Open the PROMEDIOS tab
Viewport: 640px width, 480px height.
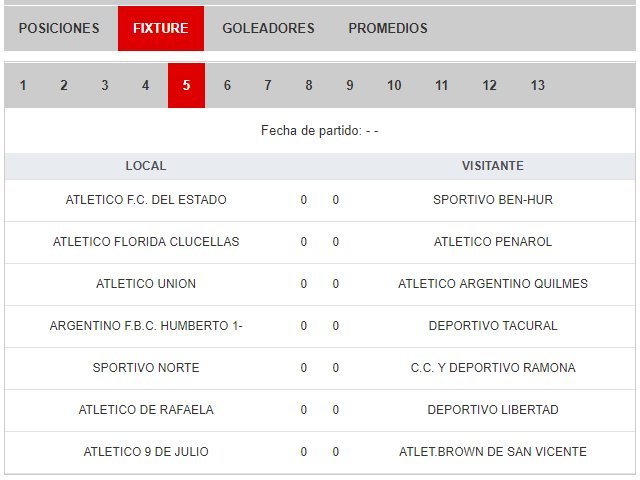tap(388, 28)
